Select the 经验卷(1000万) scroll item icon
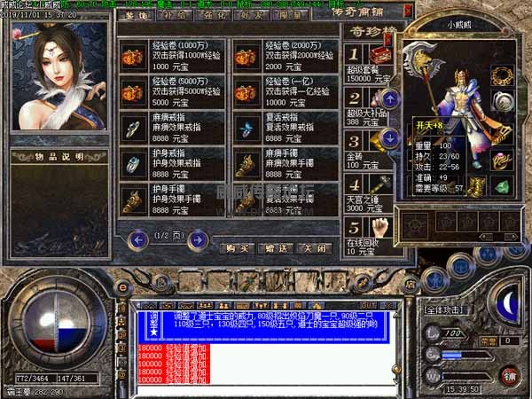 133,57
